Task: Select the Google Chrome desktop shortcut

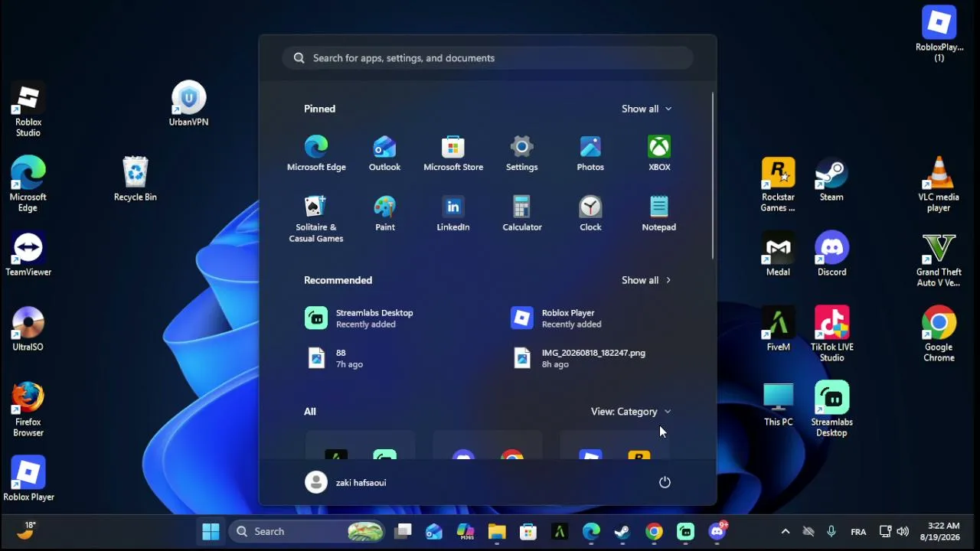Action: point(939,334)
